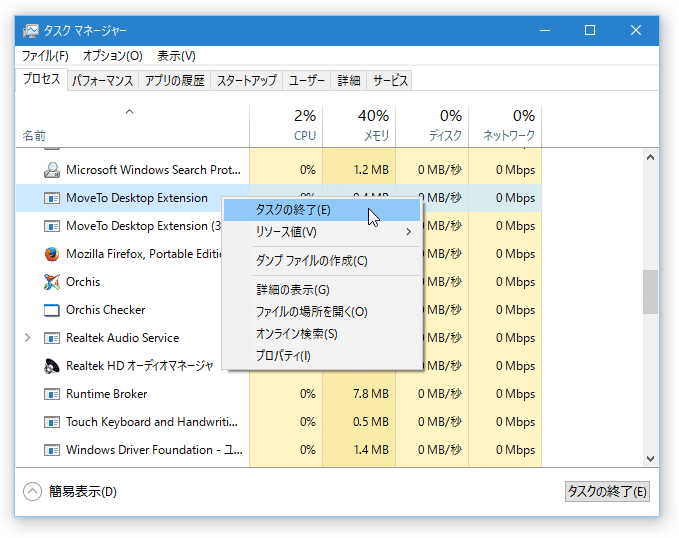Image resolution: width=679 pixels, height=538 pixels.
Task: Switch to the スタートアップ tab
Action: coord(246,81)
